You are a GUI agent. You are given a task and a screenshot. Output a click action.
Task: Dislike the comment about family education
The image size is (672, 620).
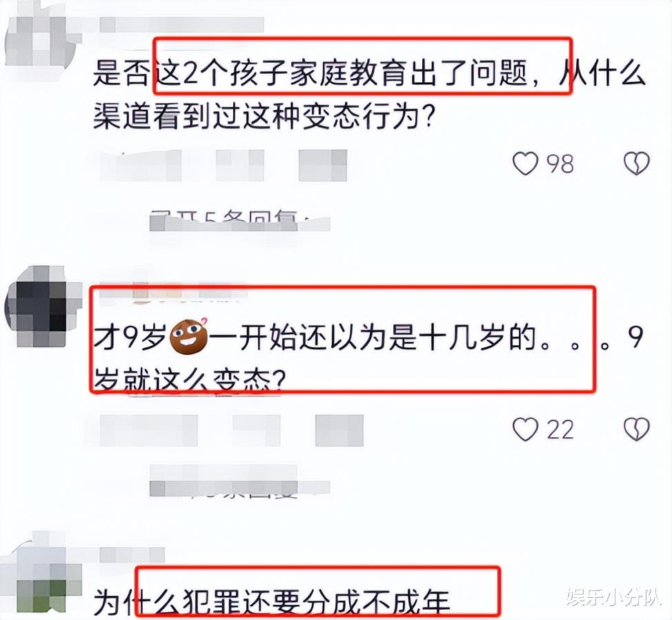636,164
